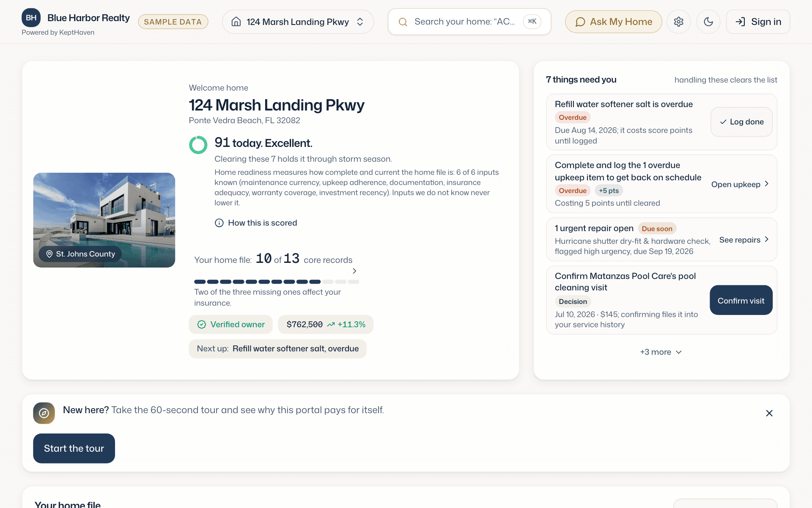Viewport: 812px width, 508px height.
Task: Click the house icon in address selector
Action: click(236, 22)
